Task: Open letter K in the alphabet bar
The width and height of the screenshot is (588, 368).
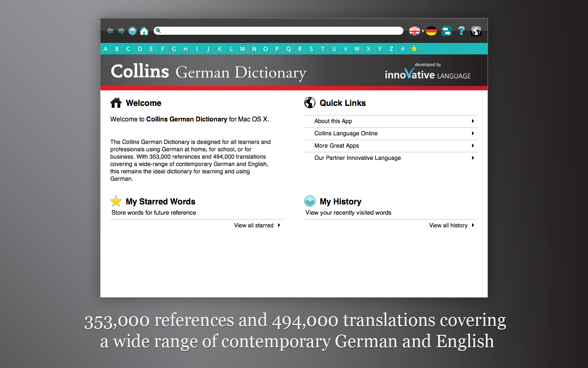Action: click(x=220, y=49)
